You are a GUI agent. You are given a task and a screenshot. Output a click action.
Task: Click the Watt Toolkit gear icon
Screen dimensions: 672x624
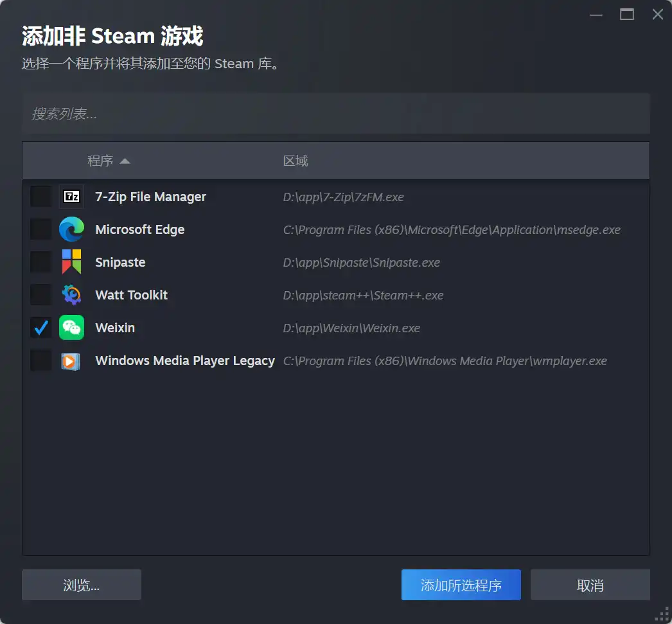(x=71, y=295)
